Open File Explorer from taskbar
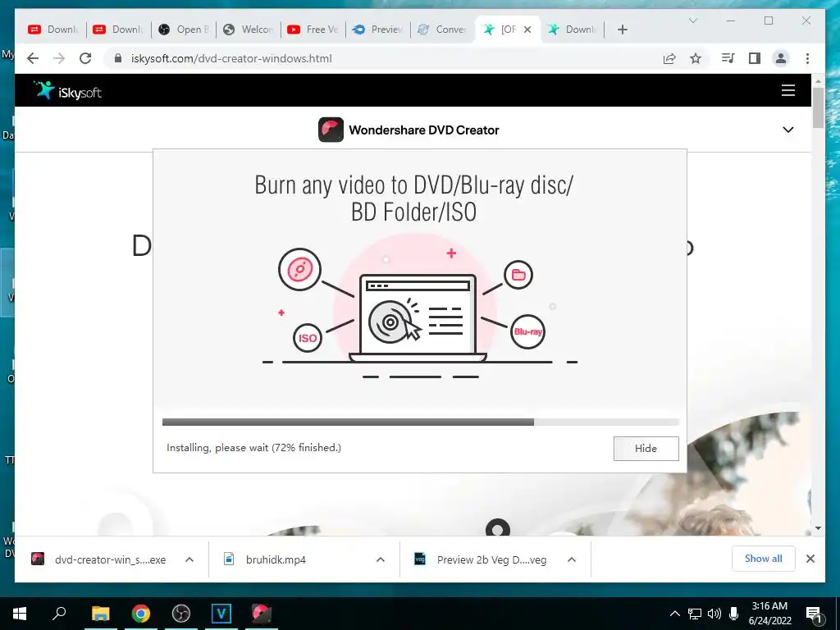This screenshot has height=630, width=840. 100,614
